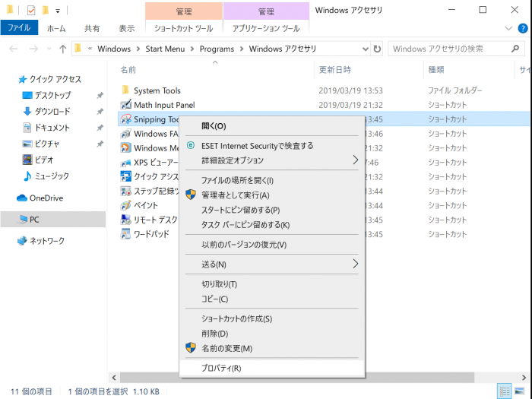Click the chevron after Start Menu breadcrumb
Image resolution: width=532 pixels, height=399 pixels.
click(192, 49)
